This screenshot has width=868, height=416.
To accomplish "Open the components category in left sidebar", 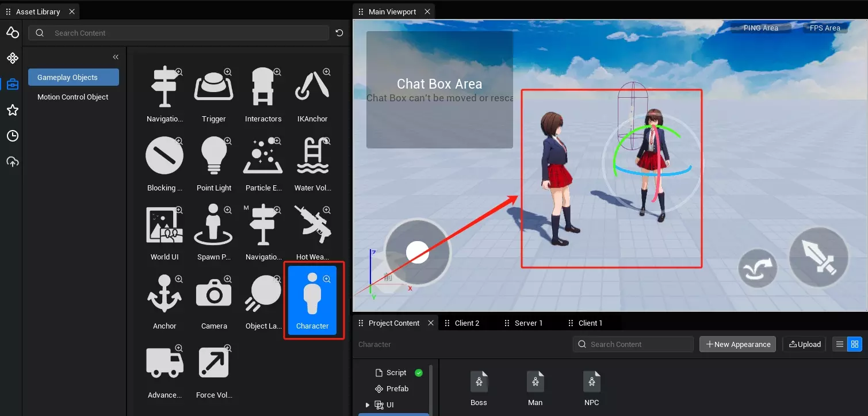I will point(13,58).
